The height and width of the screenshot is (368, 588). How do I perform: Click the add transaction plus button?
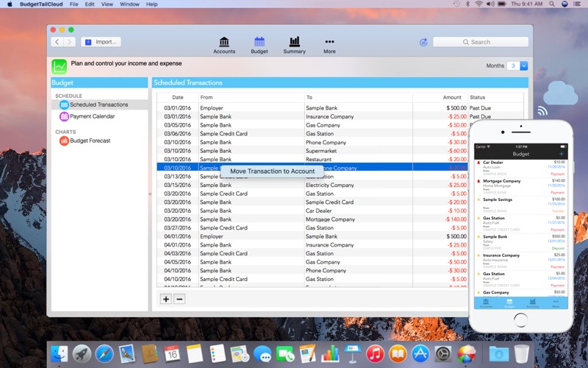tap(166, 299)
